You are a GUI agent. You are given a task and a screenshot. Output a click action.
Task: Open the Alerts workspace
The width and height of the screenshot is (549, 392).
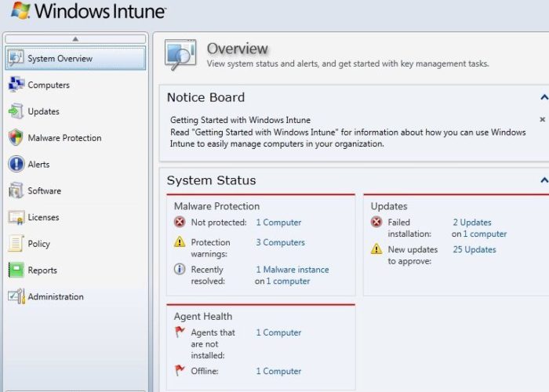tap(75, 164)
